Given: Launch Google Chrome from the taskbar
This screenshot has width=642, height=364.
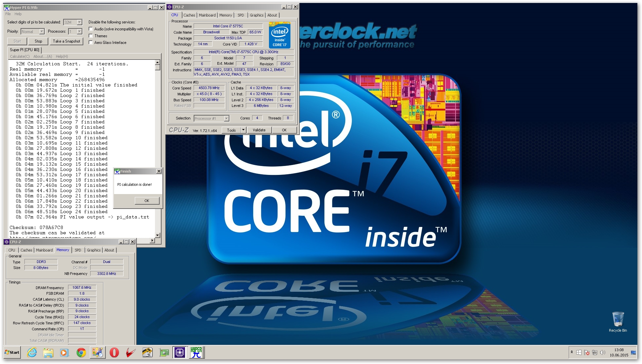Looking at the screenshot, I should (x=81, y=352).
